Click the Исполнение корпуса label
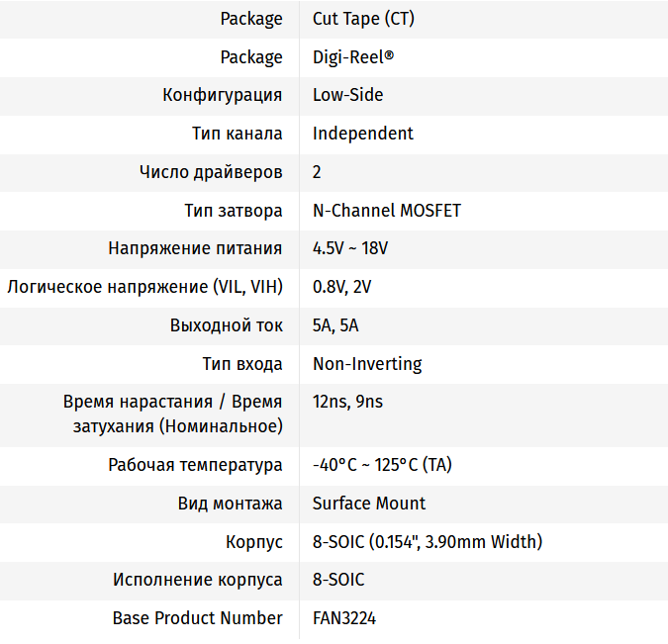Viewport: 668px width, 644px height. click(x=198, y=580)
